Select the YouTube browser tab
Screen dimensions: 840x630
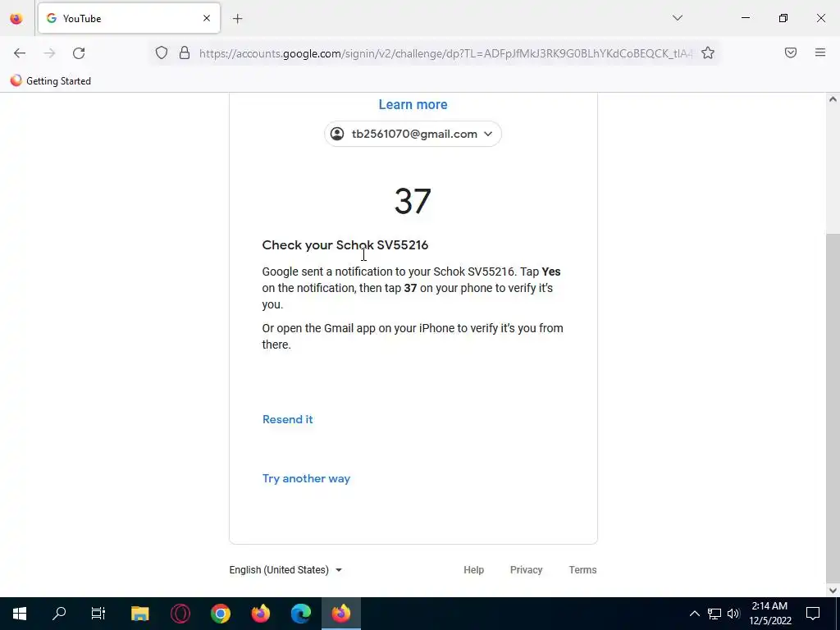pyautogui.click(x=129, y=18)
